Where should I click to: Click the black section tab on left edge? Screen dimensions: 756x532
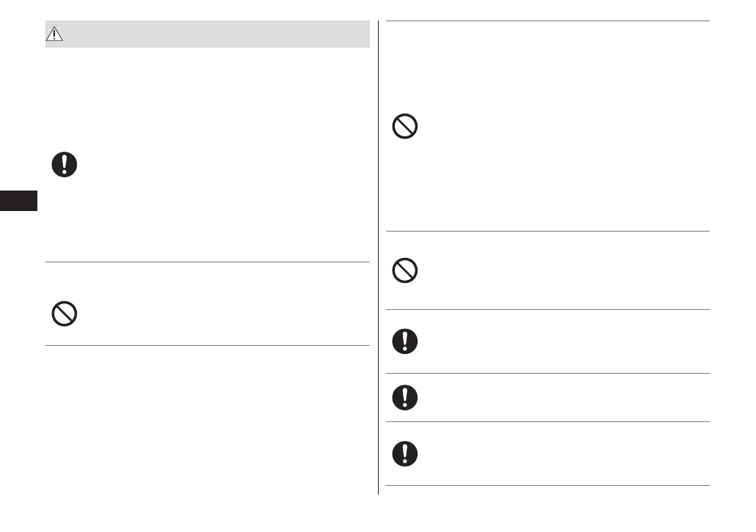(18, 202)
